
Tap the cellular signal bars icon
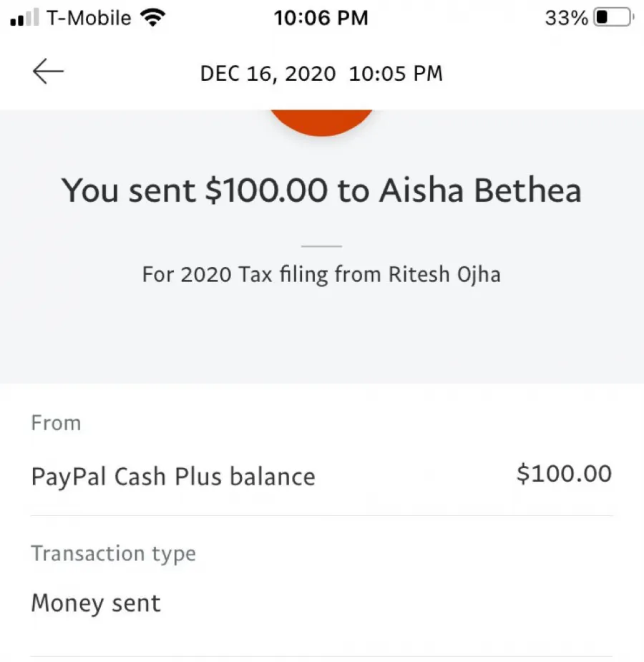[24, 19]
